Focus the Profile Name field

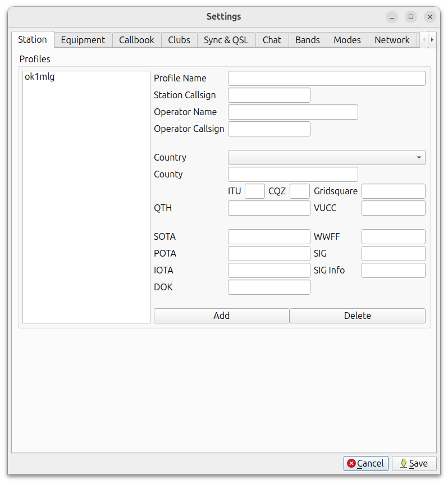click(326, 79)
